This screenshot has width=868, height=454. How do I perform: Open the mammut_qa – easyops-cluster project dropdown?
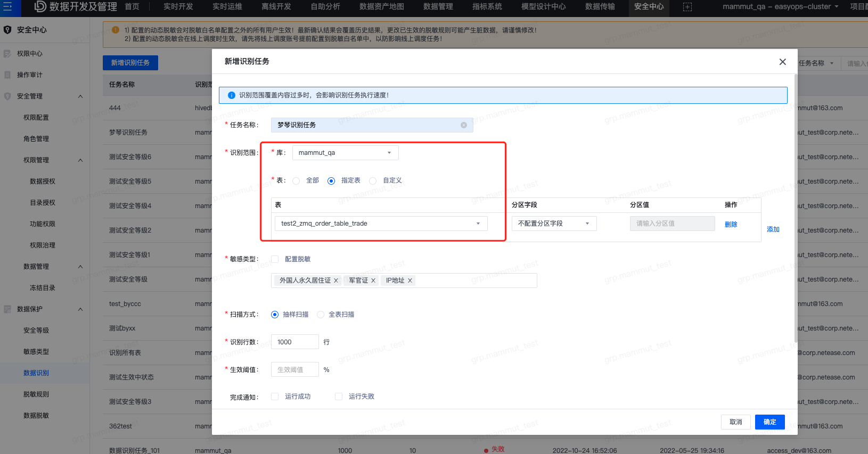click(x=781, y=6)
